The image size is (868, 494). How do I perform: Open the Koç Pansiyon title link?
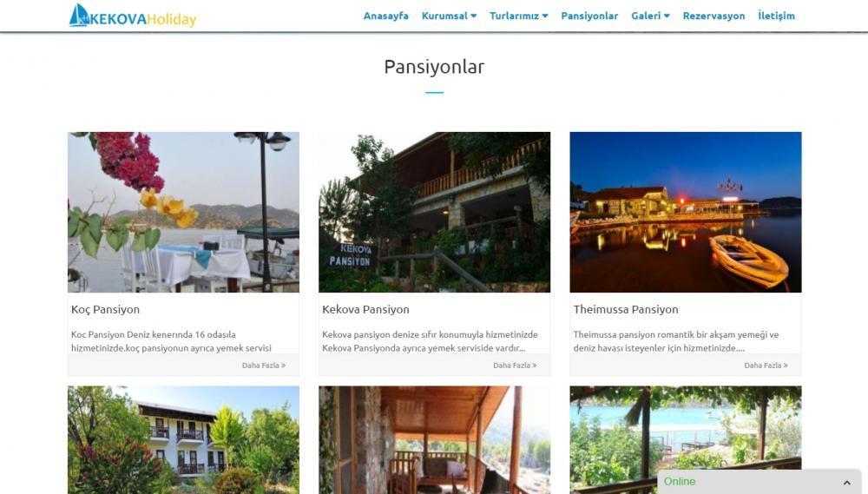click(105, 310)
